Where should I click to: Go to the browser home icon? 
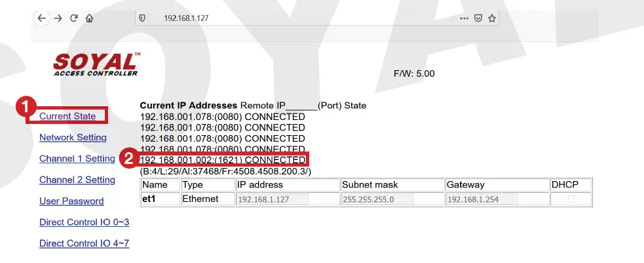coord(89,18)
